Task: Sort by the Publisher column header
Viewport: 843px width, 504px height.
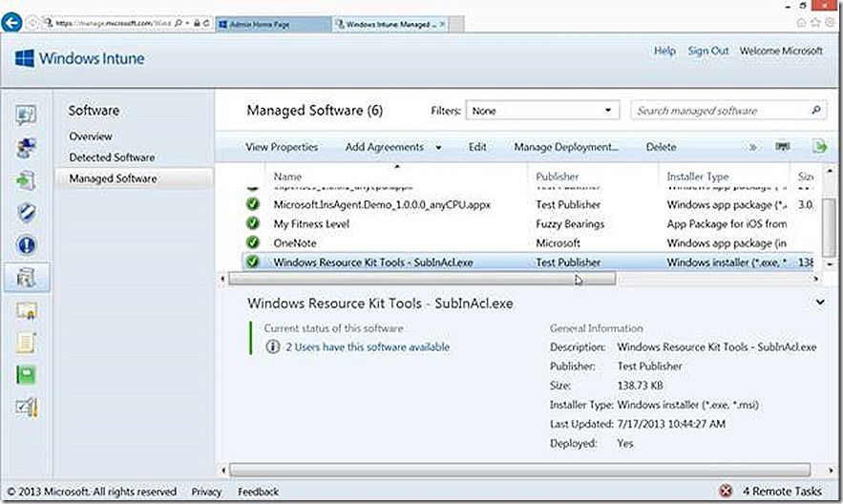Action: pyautogui.click(x=557, y=177)
